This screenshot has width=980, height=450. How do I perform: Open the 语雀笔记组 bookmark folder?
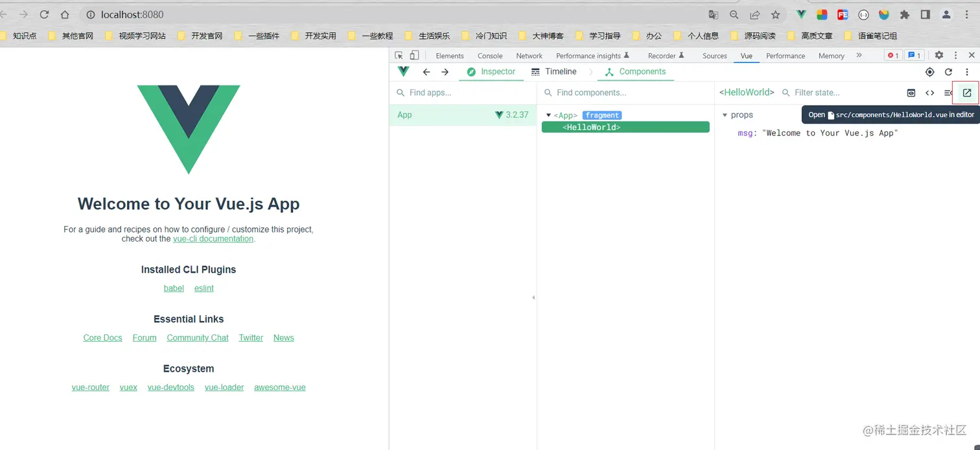(x=870, y=36)
